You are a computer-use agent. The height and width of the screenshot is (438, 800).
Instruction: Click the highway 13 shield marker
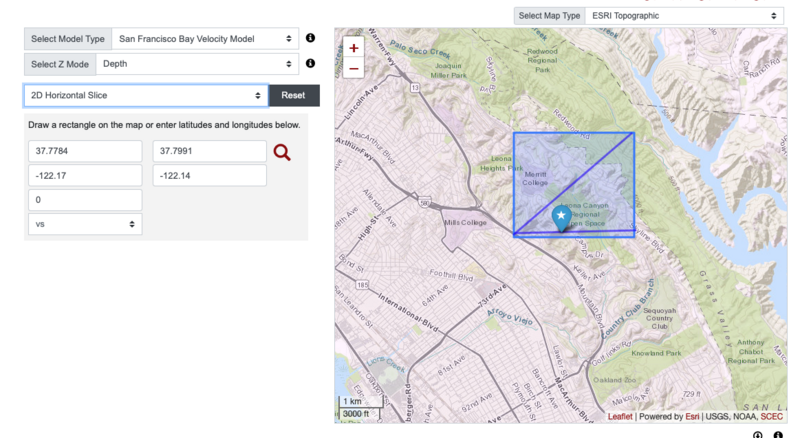(x=415, y=87)
